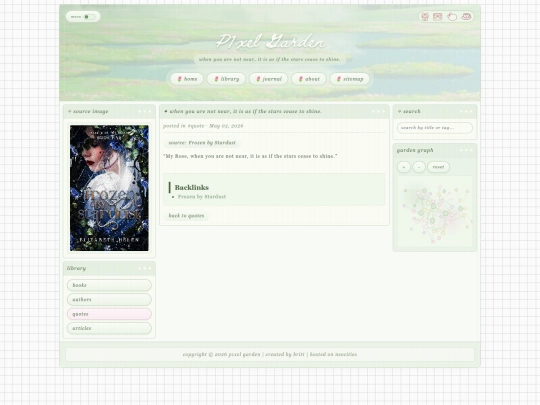This screenshot has width=540, height=405.
Task: Click the copyright footer text
Action: (270, 354)
